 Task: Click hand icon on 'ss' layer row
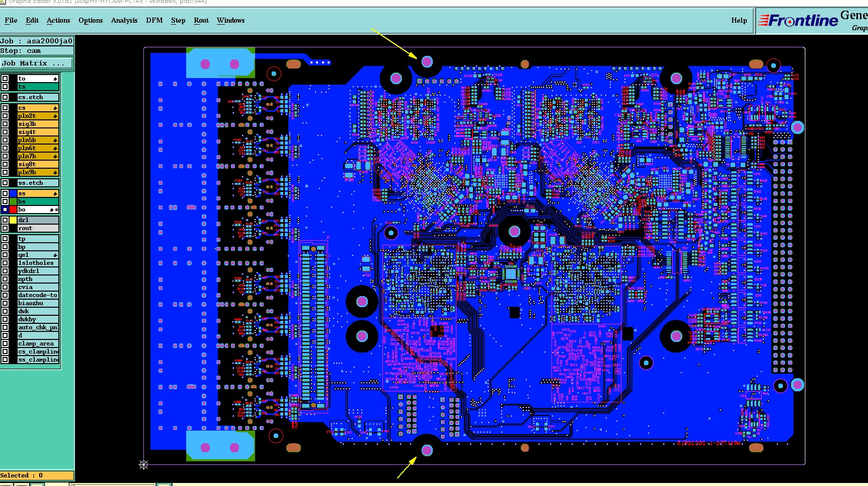[x=55, y=194]
